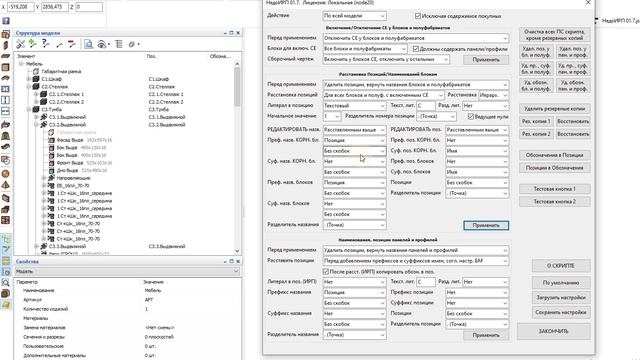Open the Блоки для включ. СЕ dropdown
Image resolution: width=640 pixels, height=360 pixels.
(365, 49)
